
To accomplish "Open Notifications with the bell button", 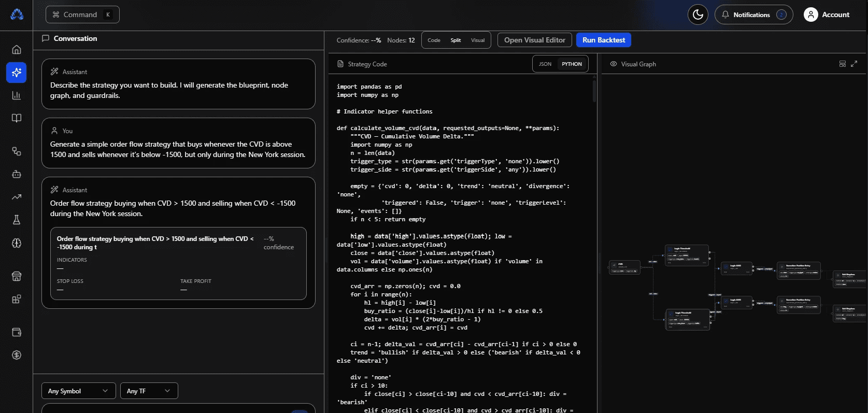I will (754, 15).
